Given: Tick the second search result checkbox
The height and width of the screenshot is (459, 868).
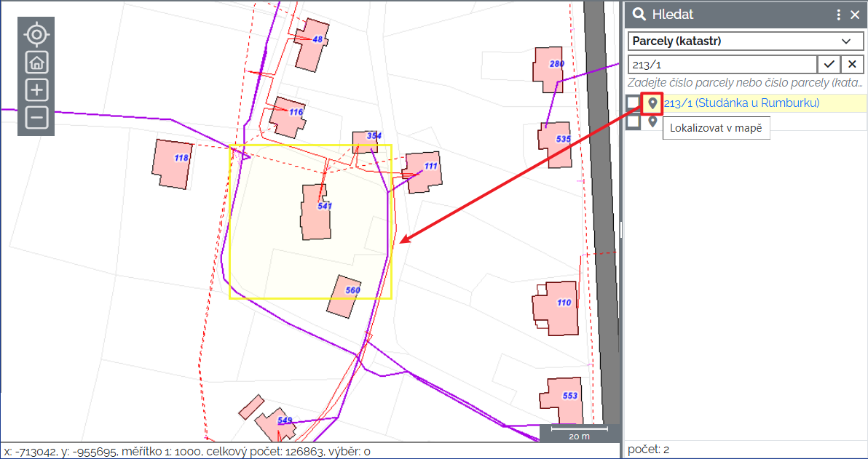Looking at the screenshot, I should pyautogui.click(x=634, y=121).
